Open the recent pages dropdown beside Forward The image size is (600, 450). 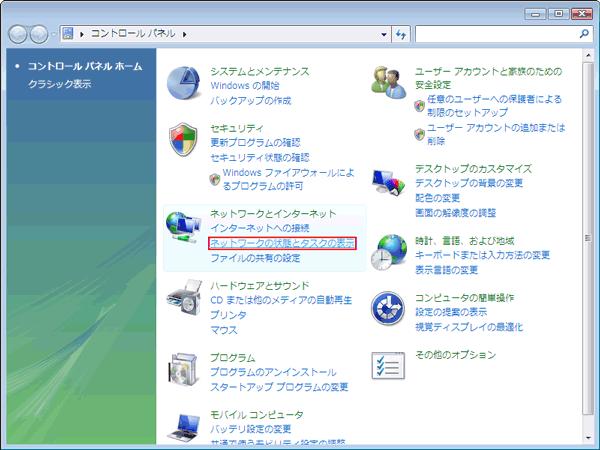[x=54, y=34]
